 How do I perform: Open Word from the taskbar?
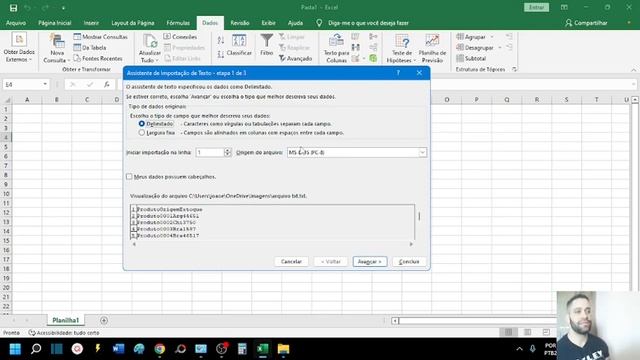pos(118,349)
